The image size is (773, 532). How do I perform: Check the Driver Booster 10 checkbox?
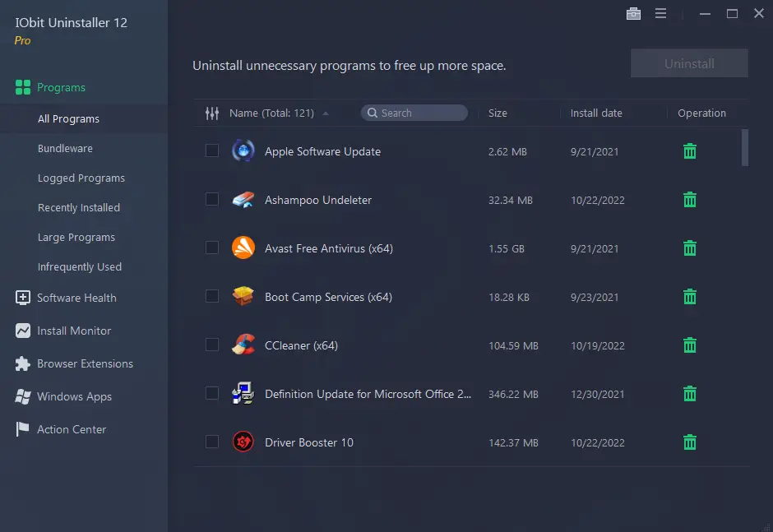(x=212, y=442)
